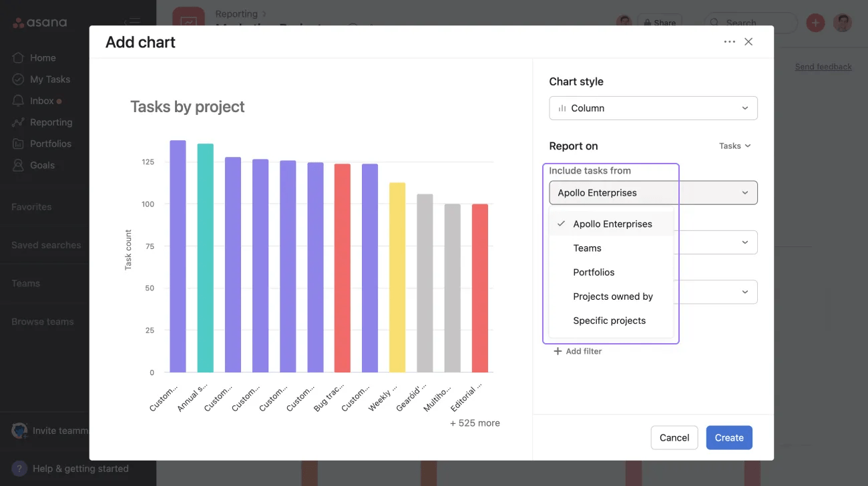868x486 pixels.
Task: Open the Send feedback link
Action: point(823,66)
